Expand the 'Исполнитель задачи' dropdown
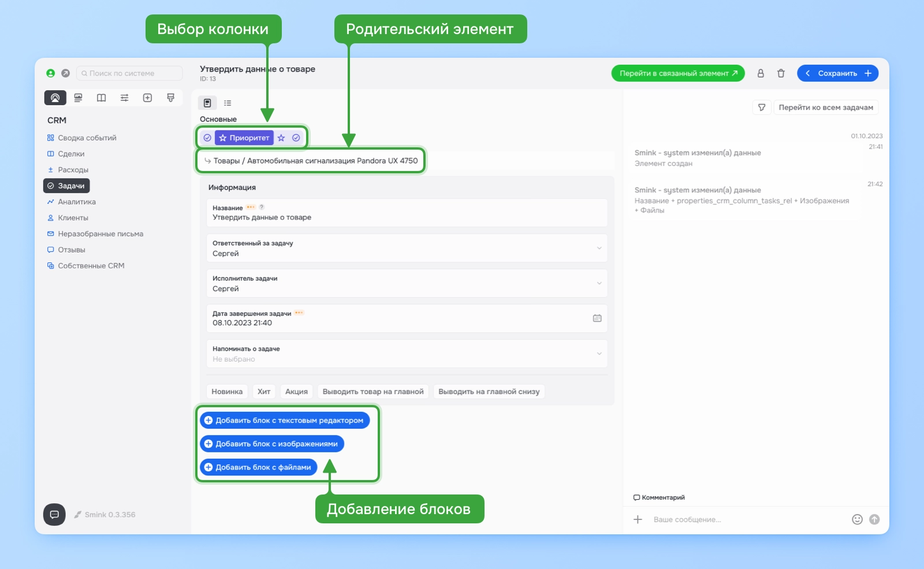This screenshot has width=924, height=569. tap(407, 284)
